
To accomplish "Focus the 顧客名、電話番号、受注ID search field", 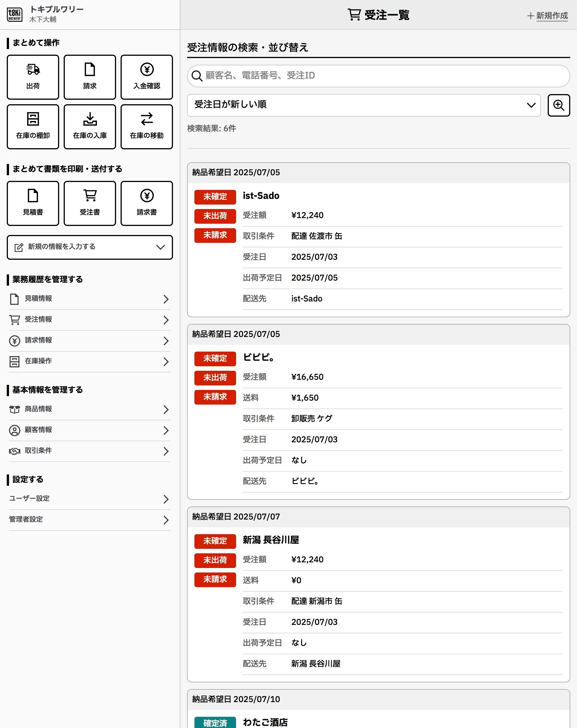I will tap(378, 76).
